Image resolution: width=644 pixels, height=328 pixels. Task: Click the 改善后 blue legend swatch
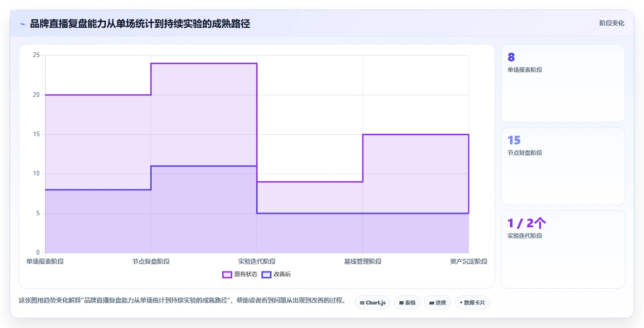[266, 274]
